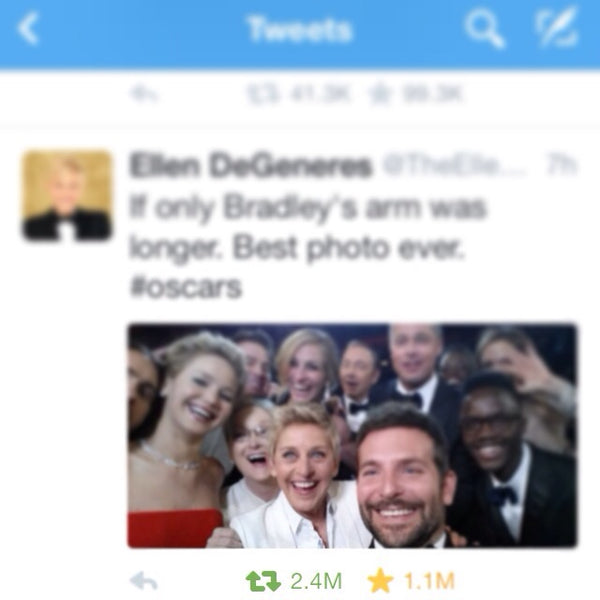Viewport: 600px width, 600px height.
Task: Open the Ellen DeGeneres name link
Action: 251,166
